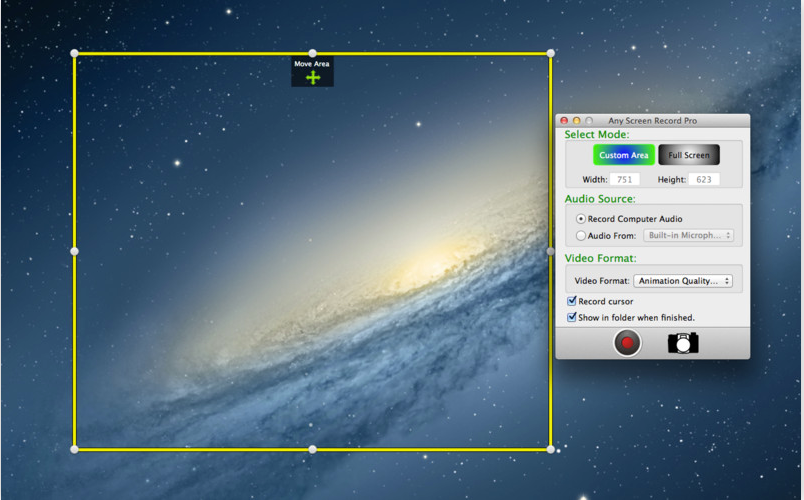804x500 pixels.
Task: Minimize the Any Screen Record Pro window
Action: 576,121
